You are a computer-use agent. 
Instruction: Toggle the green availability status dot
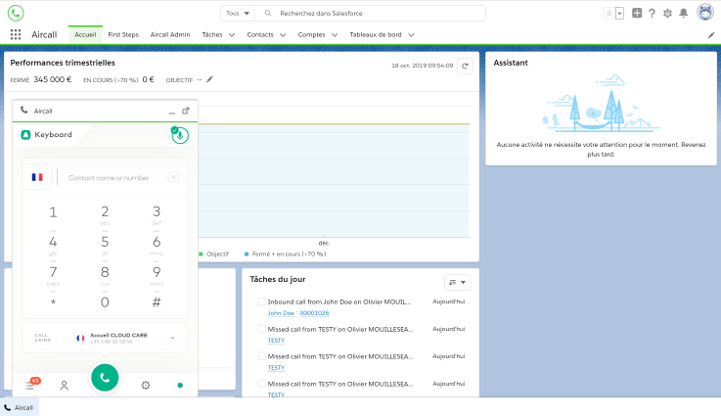(x=180, y=385)
